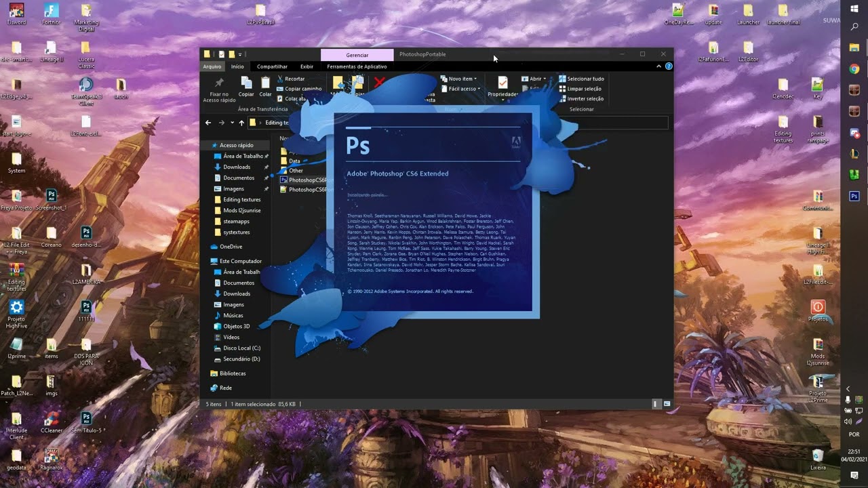Select the Other folder in file list
868x488 pixels.
tap(296, 171)
